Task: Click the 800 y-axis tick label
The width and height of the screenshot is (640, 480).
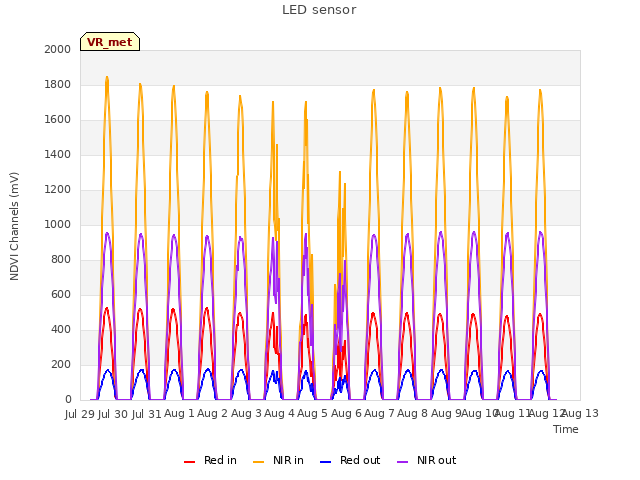Action: pyautogui.click(x=61, y=260)
